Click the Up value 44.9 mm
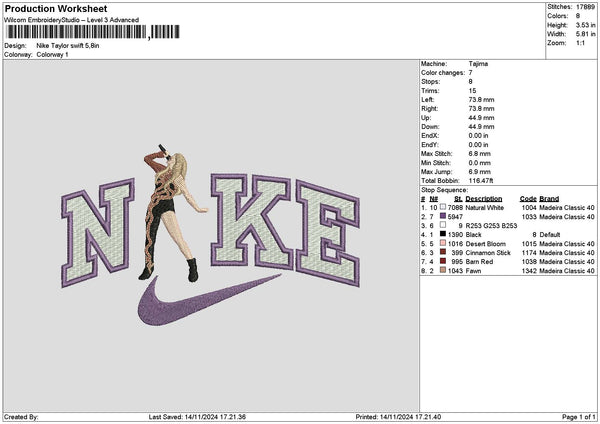600x424 pixels. pyautogui.click(x=481, y=118)
